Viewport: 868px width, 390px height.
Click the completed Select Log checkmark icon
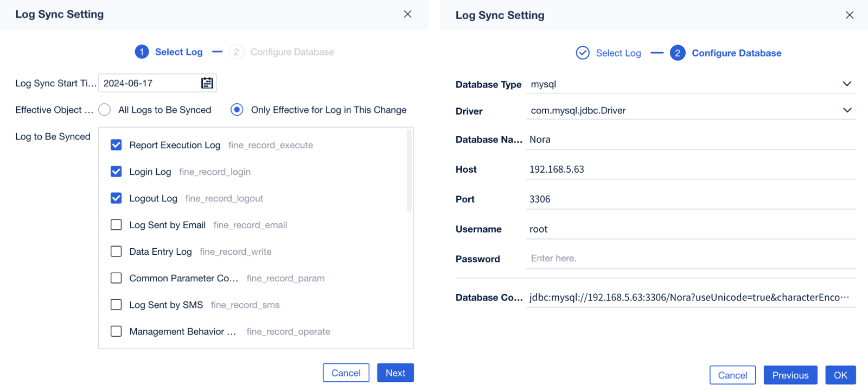[583, 53]
